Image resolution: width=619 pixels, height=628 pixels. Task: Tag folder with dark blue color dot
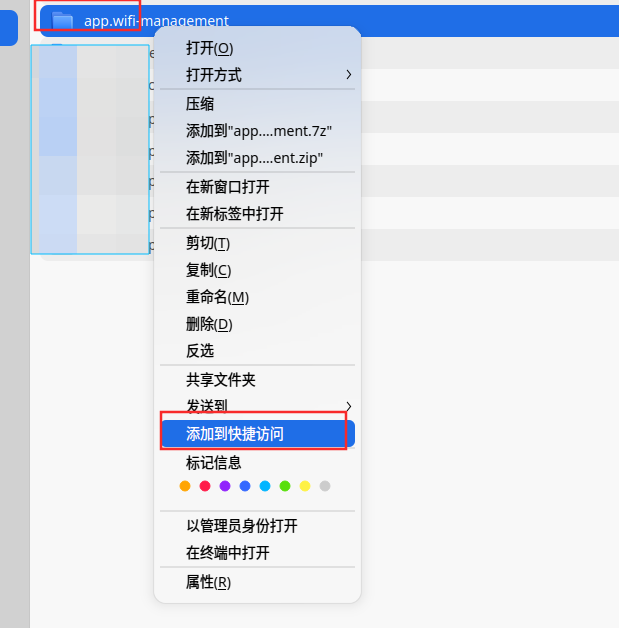click(245, 486)
